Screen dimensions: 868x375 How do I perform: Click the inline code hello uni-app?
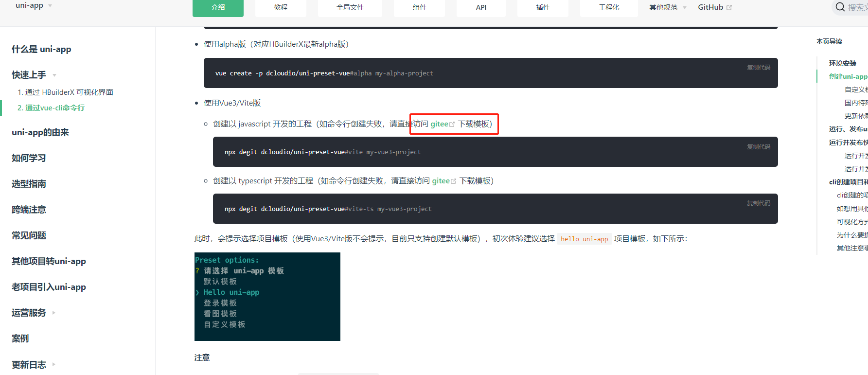[584, 239]
